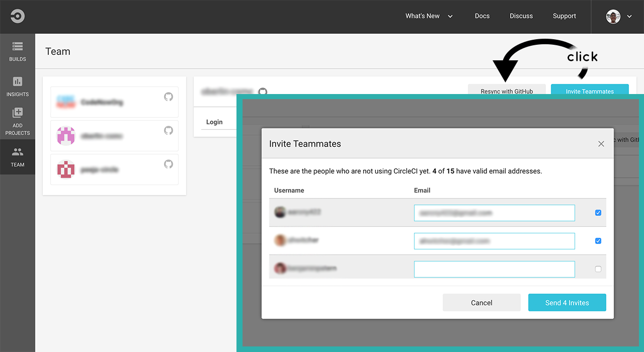Edit the first teammate's email field
The image size is (644, 352).
tap(494, 213)
